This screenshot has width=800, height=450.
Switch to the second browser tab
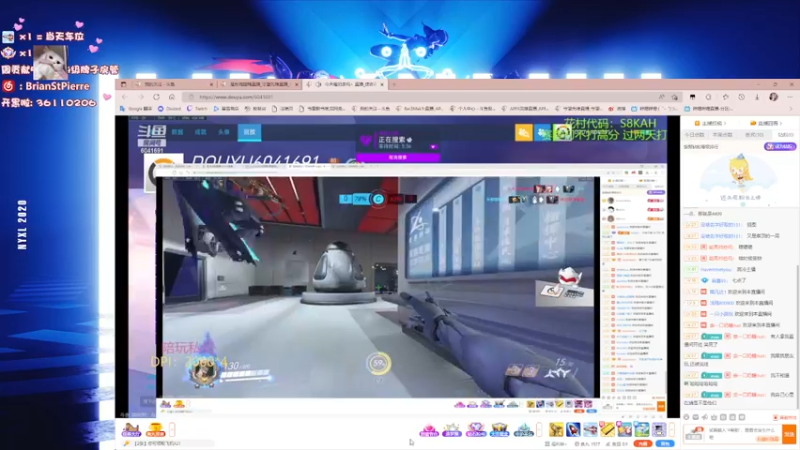(x=259, y=84)
